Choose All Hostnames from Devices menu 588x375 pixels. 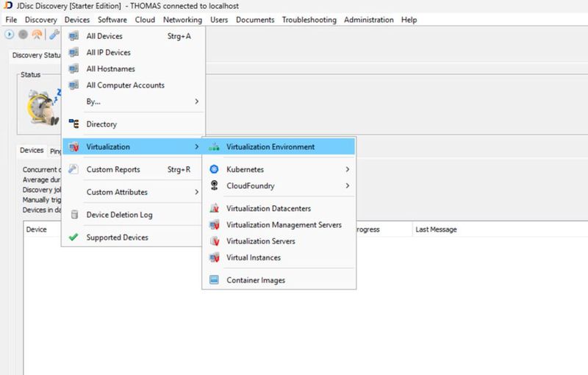point(110,69)
